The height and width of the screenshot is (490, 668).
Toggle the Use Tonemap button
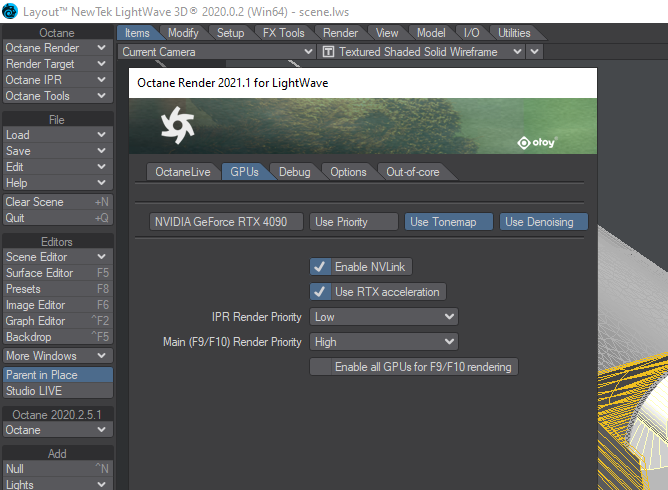pyautogui.click(x=449, y=222)
